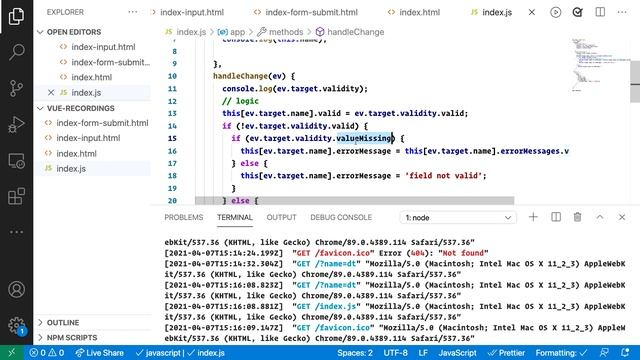Select language mode JavaScript in status bar
Screen dimensions: 640x360
(x=457, y=353)
